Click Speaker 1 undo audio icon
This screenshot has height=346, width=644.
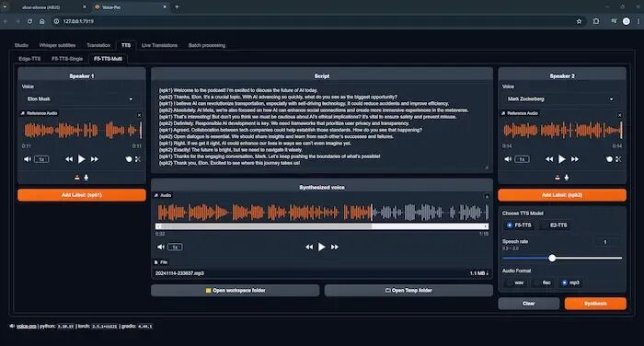[129, 159]
